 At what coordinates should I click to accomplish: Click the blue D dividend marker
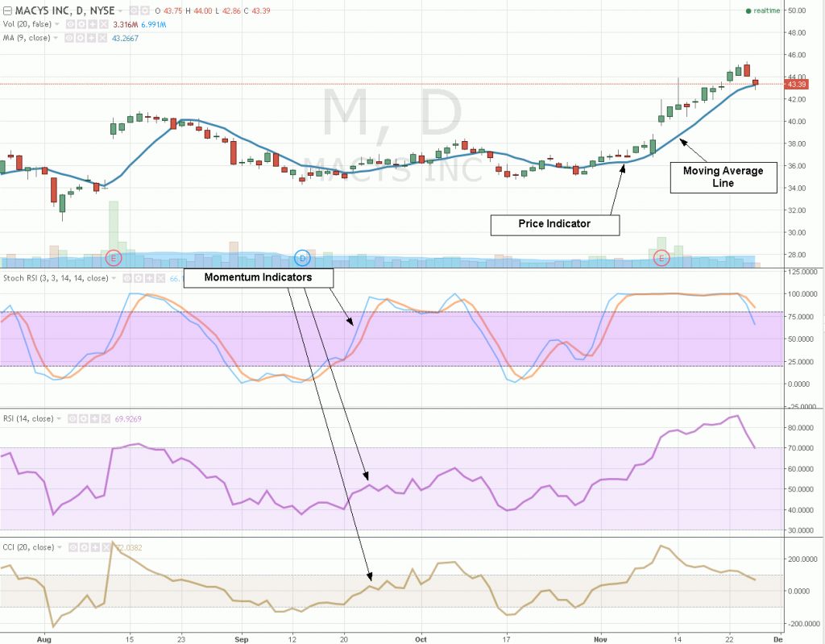[x=302, y=258]
